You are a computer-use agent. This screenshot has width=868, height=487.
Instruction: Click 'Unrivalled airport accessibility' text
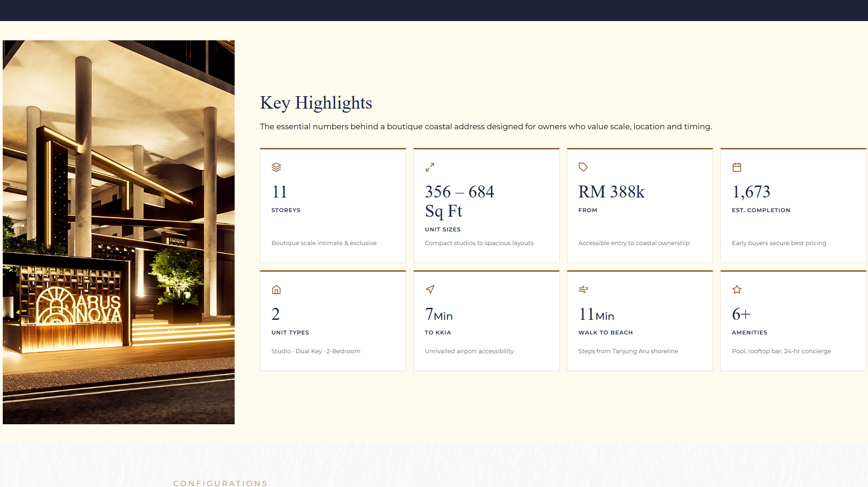coord(469,351)
